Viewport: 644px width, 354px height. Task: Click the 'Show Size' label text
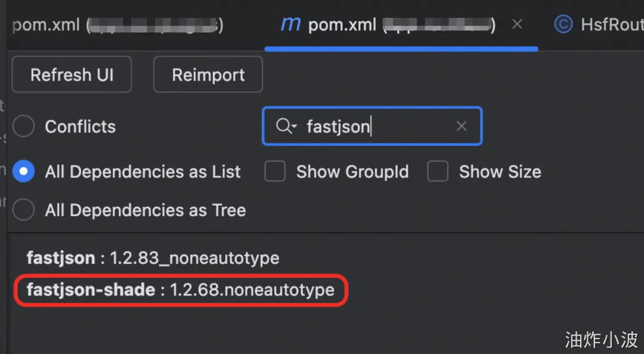click(500, 172)
